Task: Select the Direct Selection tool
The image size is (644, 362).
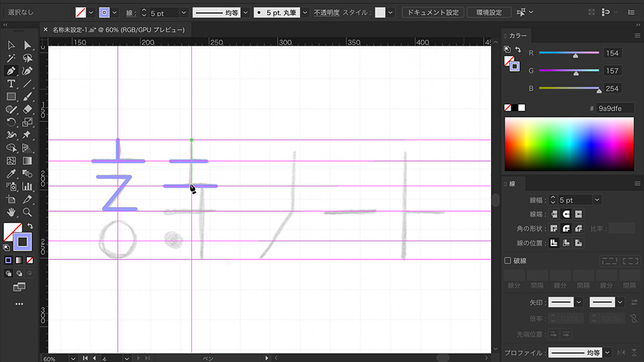Action: pyautogui.click(x=27, y=45)
